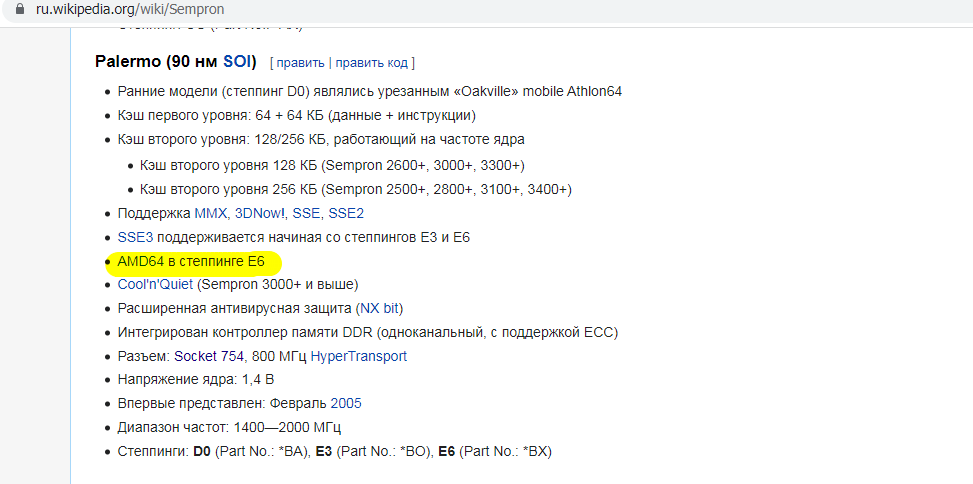Open the 3DNow! link
Viewport: 973px width, 484px height.
click(x=260, y=213)
